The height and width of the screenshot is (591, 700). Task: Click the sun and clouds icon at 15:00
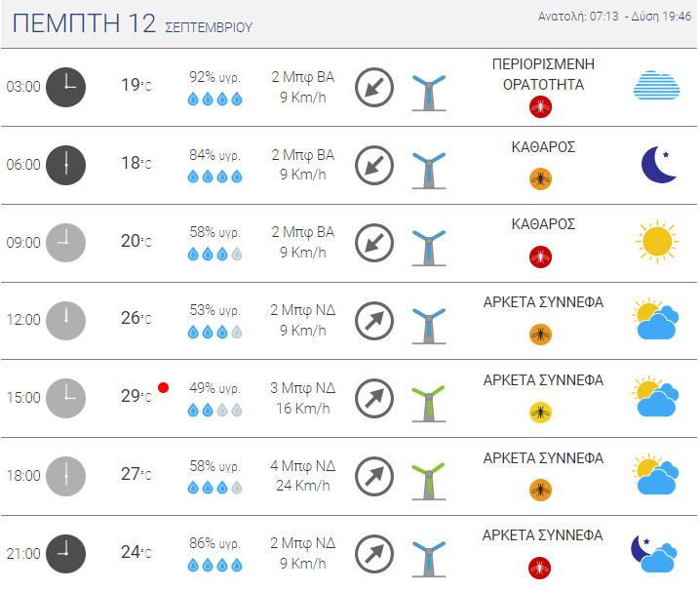[655, 397]
